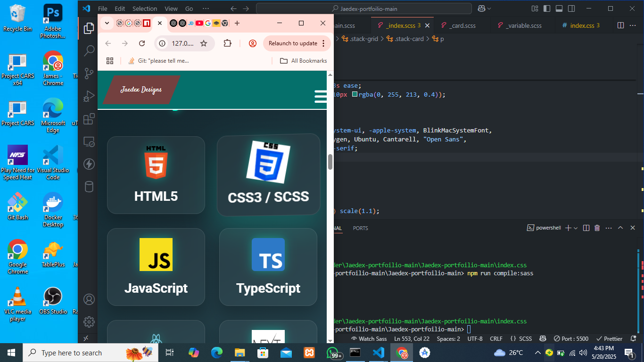644x362 pixels.
Task: Open Copilot dropdown in title bar
Action: pos(489,8)
